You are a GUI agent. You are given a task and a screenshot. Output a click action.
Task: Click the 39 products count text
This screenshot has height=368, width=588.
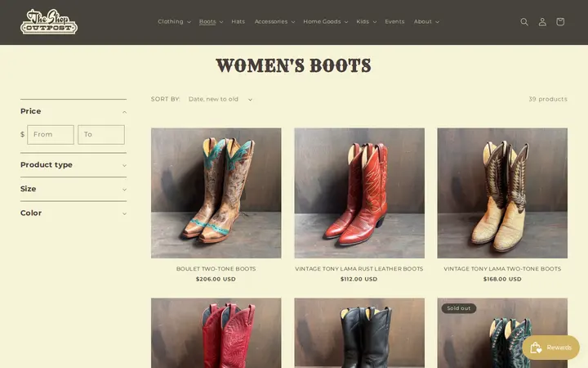click(x=548, y=99)
